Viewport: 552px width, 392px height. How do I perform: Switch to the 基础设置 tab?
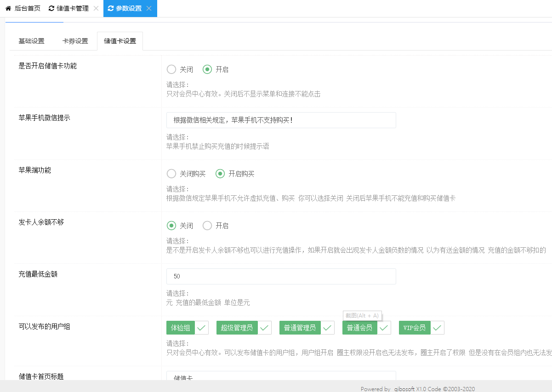pos(31,41)
